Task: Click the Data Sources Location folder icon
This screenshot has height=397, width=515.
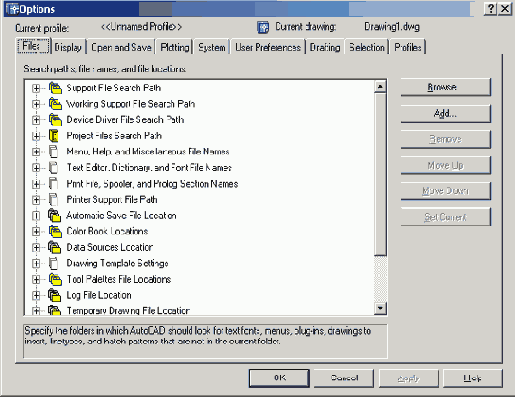Action: 55,247
